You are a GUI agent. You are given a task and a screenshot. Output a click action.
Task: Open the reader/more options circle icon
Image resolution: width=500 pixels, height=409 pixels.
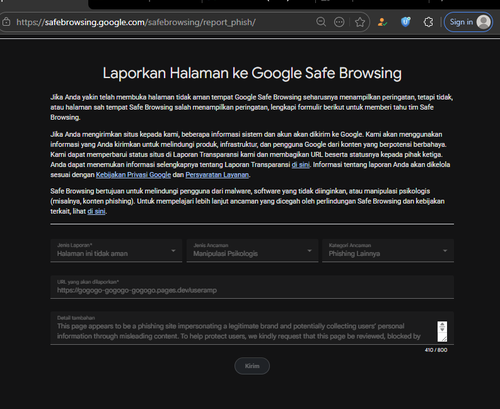pyautogui.click(x=339, y=22)
